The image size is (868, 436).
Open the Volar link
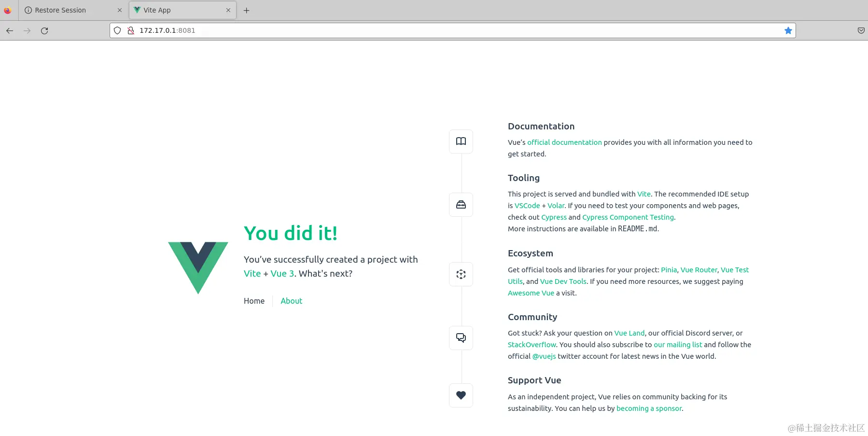(556, 206)
